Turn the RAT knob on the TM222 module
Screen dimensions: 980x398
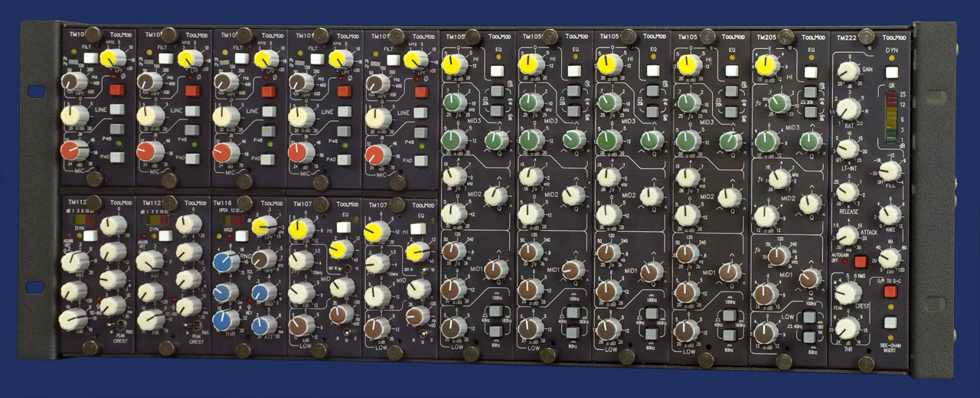[848, 109]
